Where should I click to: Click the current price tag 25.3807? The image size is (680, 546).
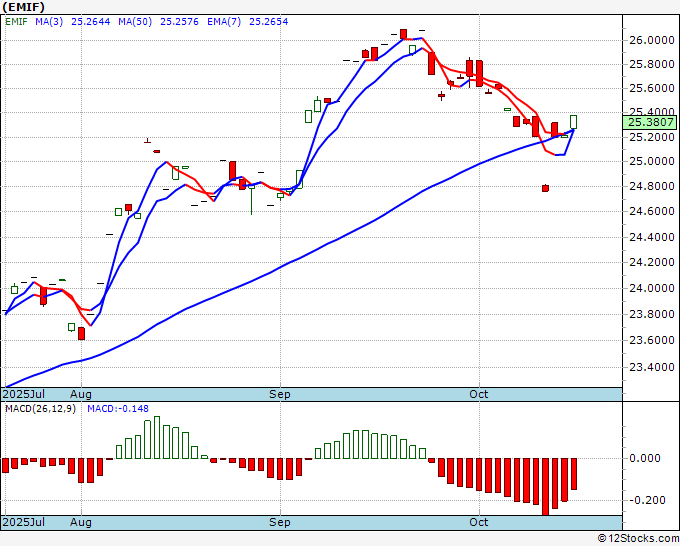650,122
